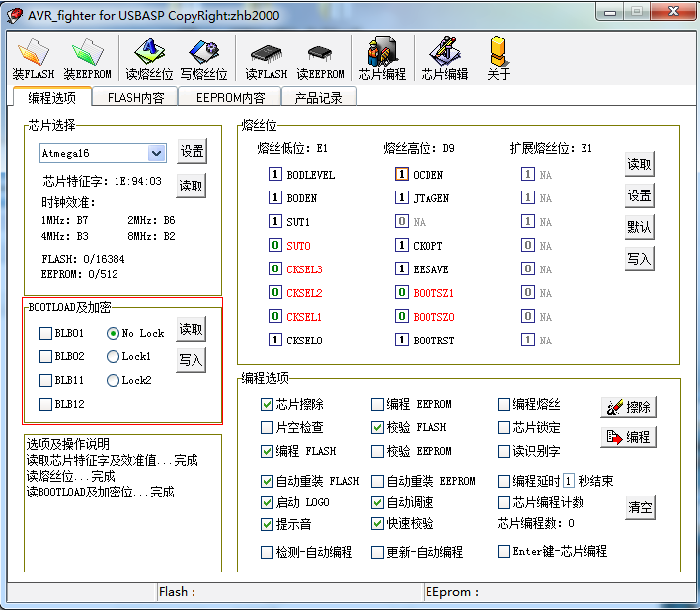Enable 片空检查 blank check option
Viewport: 700px width, 610px height.
267,428
